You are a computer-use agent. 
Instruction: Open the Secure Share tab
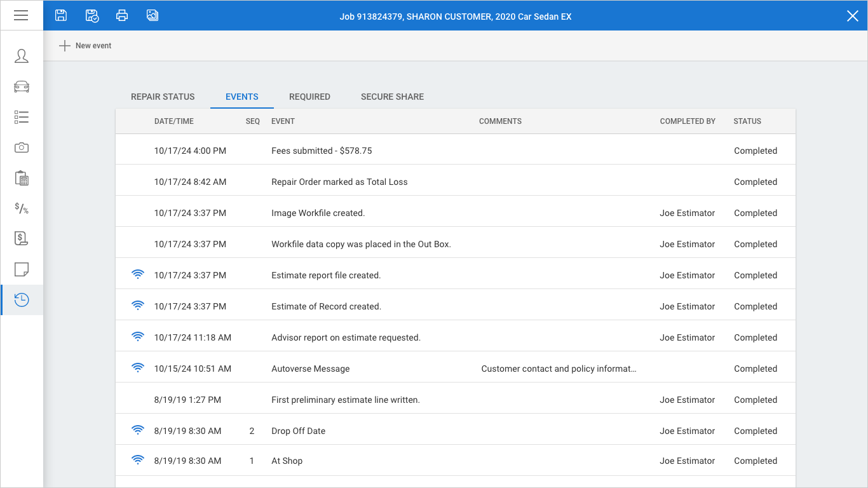tap(392, 97)
